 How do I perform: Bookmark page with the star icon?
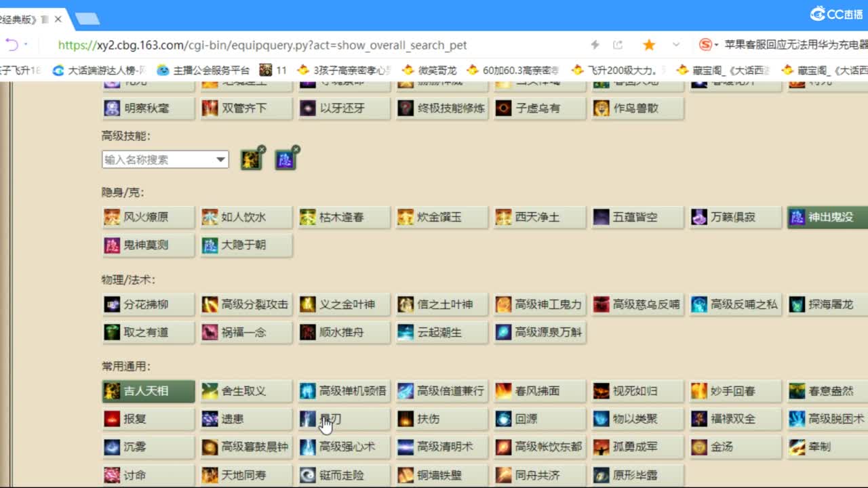(x=649, y=45)
